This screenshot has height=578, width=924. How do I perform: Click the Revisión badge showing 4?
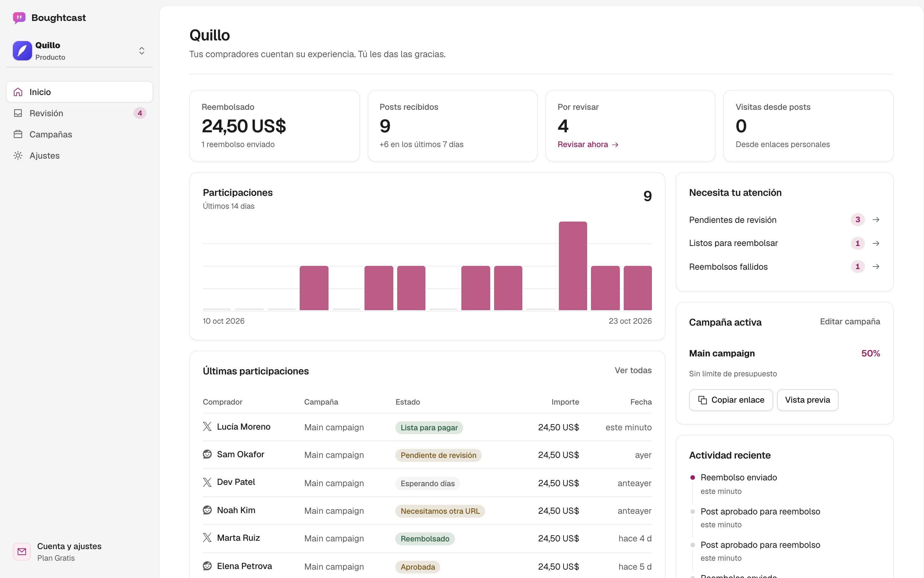click(140, 113)
